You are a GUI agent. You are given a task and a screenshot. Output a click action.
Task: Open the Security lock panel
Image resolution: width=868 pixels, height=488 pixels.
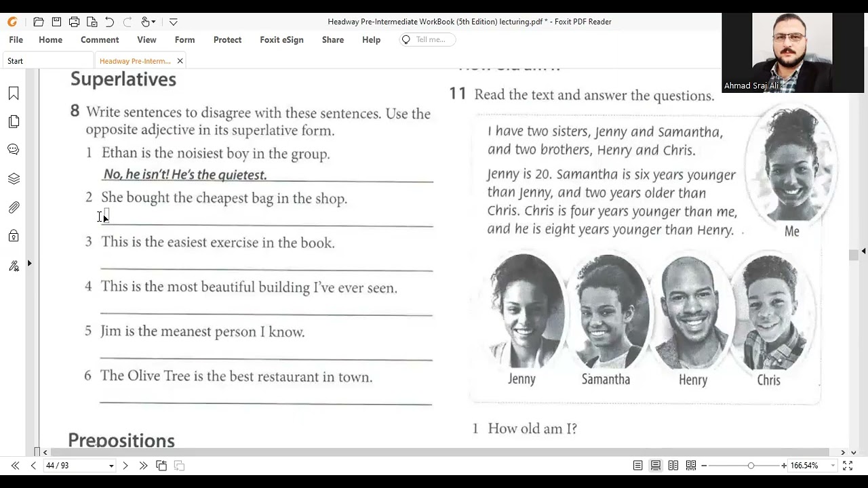14,236
